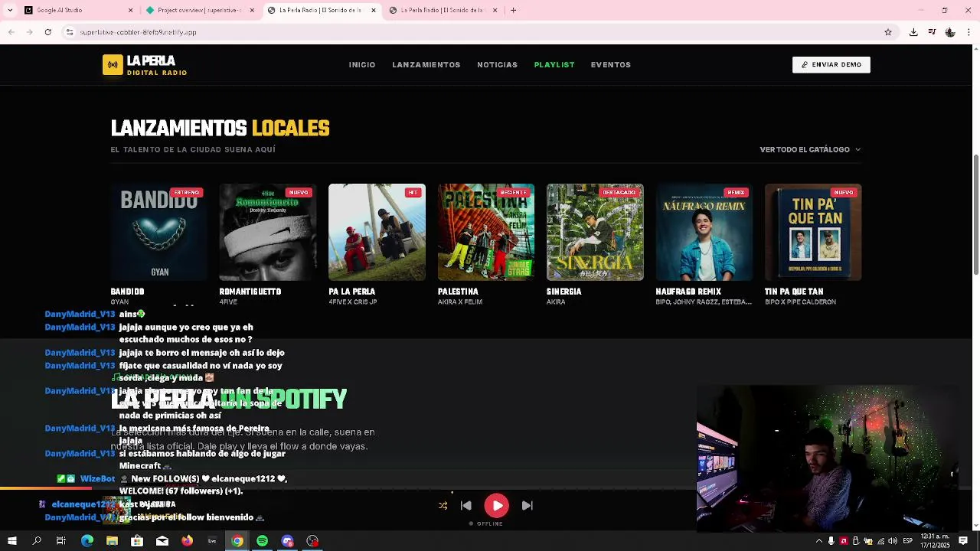This screenshot has height=551, width=980.
Task: Go back with browser back arrow
Action: click(11, 32)
